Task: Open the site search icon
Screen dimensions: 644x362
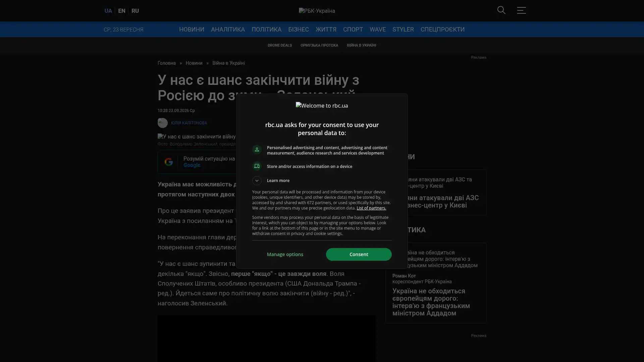Action: click(x=501, y=10)
